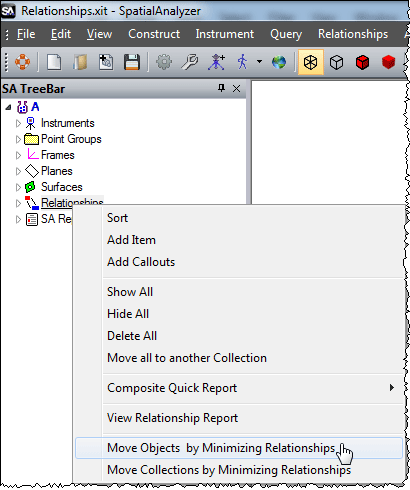
Task: Open a file with the folder icon
Action: [80, 62]
